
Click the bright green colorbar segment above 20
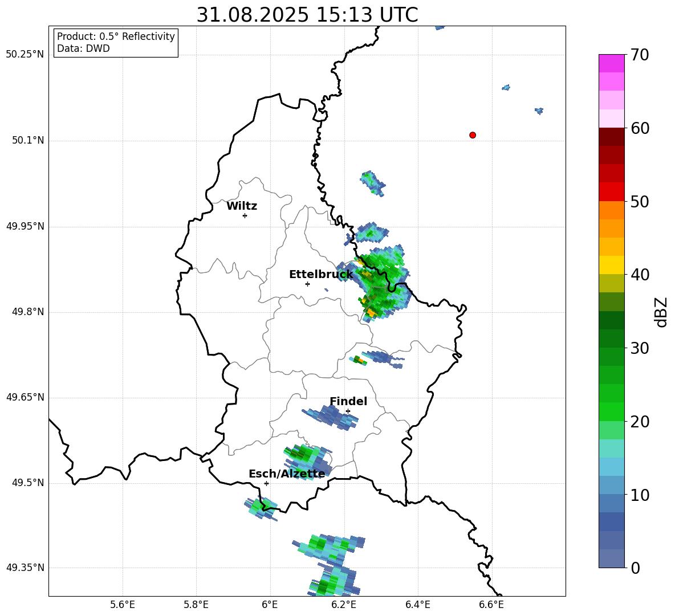click(611, 411)
